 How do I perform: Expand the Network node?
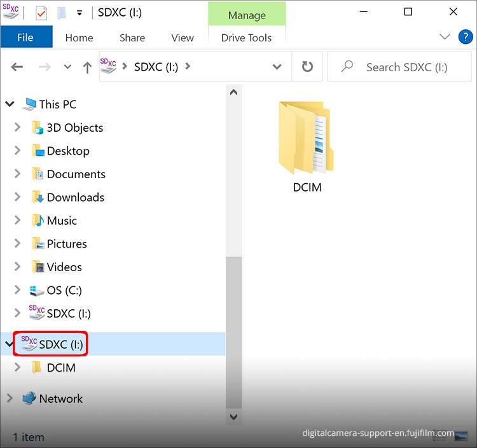[x=10, y=398]
